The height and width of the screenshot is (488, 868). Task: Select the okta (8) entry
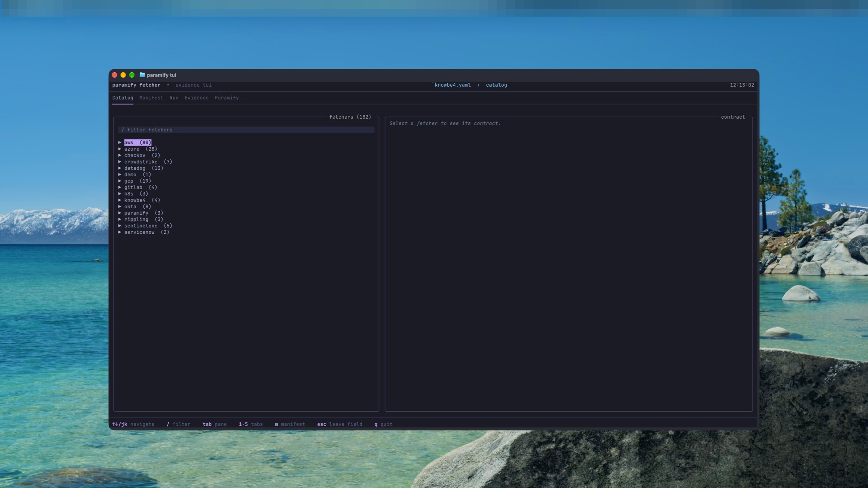(138, 206)
